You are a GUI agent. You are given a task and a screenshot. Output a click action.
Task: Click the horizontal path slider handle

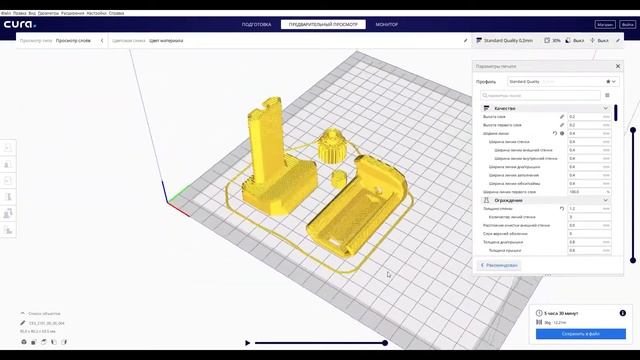tap(385, 343)
